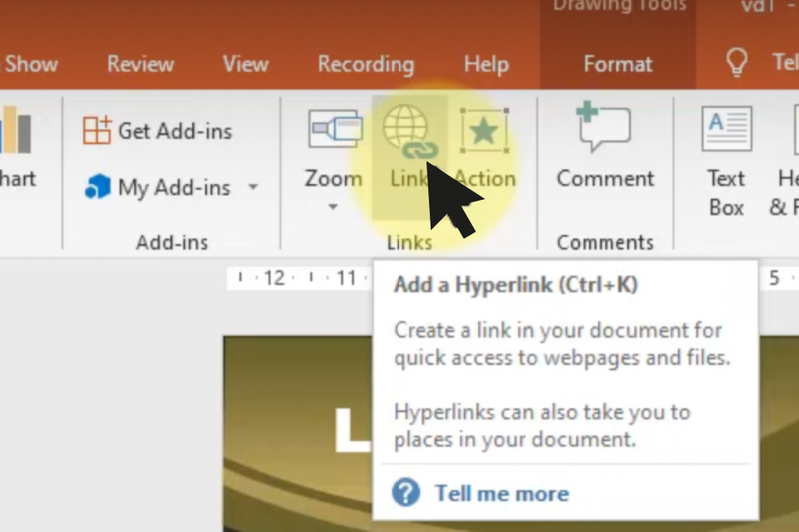Open the Recording tab
The width and height of the screenshot is (799, 532).
click(366, 65)
